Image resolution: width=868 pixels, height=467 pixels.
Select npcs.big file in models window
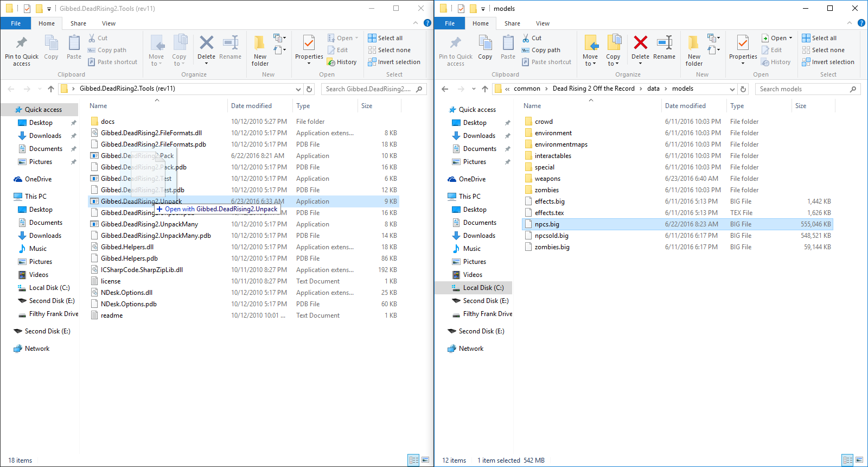pos(678,224)
